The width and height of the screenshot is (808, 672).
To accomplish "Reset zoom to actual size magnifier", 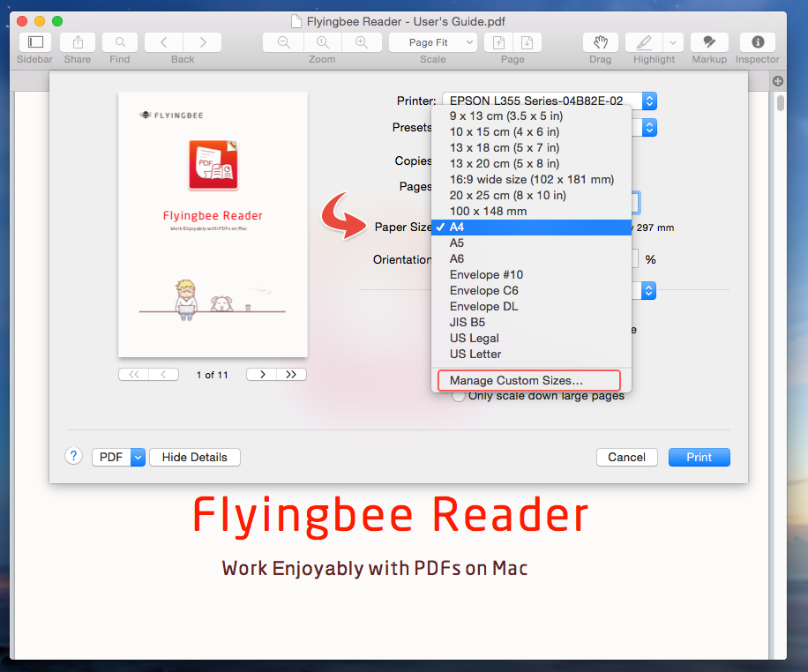I will [323, 42].
